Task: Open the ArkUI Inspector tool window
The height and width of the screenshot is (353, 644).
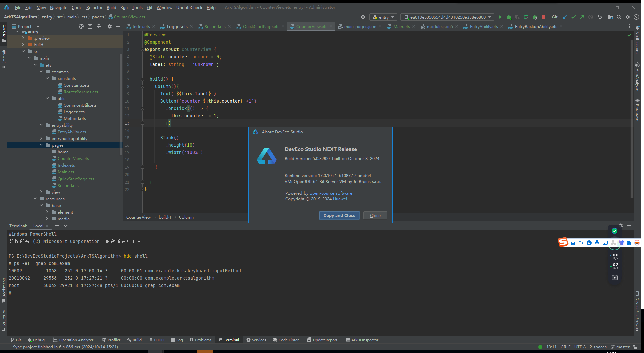Action: pos(362,340)
